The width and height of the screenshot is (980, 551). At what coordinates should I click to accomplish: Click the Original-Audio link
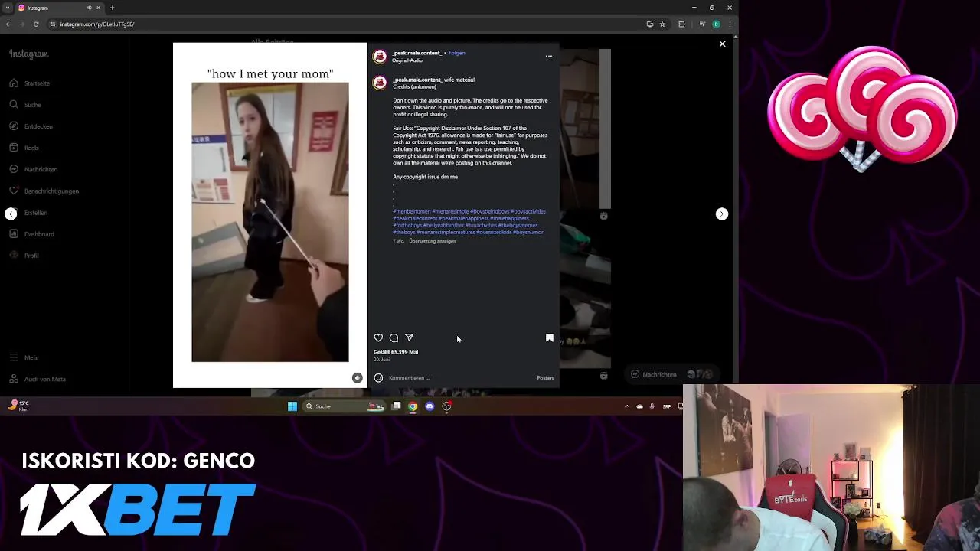(407, 60)
